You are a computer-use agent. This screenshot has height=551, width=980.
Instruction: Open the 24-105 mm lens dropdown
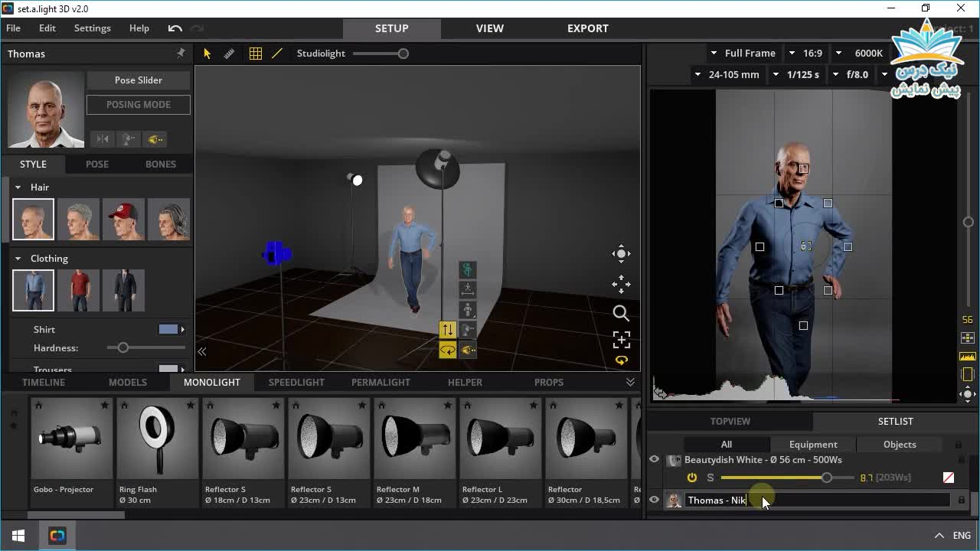click(x=727, y=74)
